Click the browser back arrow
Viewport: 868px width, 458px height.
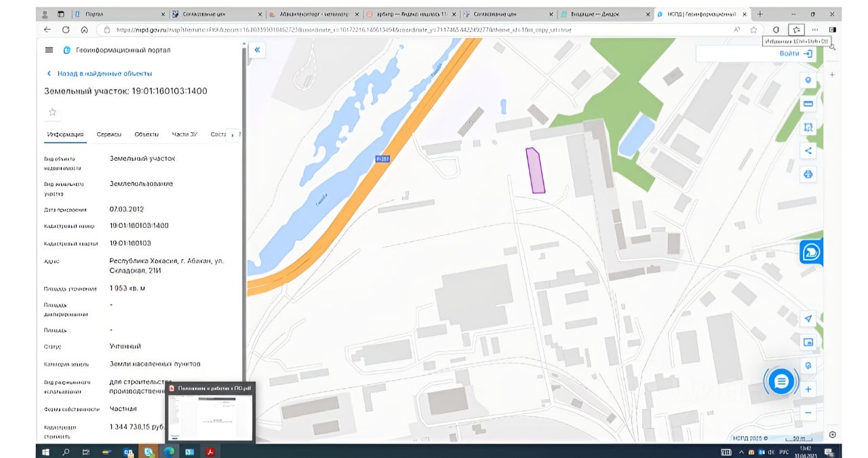(x=47, y=30)
